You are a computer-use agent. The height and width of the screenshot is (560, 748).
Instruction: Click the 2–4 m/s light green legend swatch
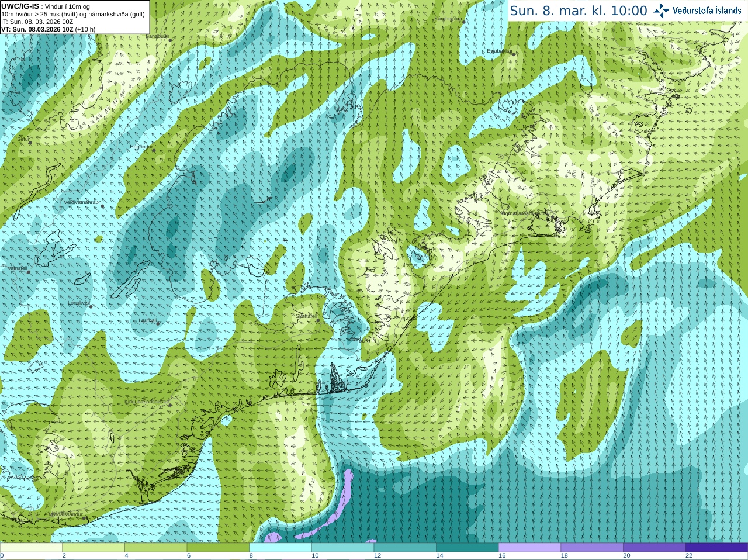93,548
